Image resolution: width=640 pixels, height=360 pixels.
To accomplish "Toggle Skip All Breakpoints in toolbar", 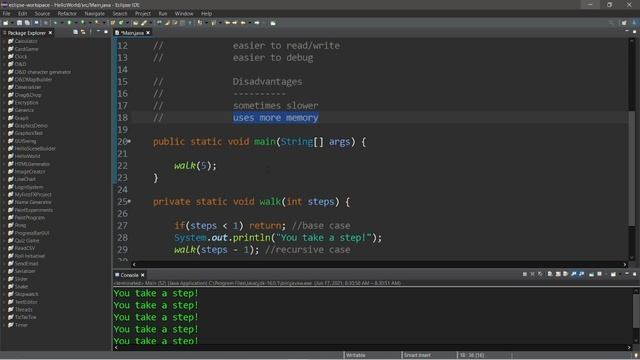I will pos(46,23).
